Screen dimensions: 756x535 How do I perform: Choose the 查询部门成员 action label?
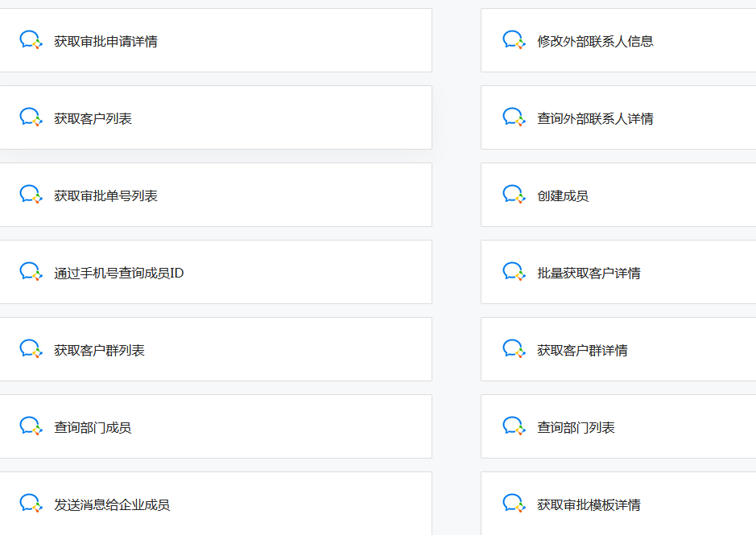pos(93,427)
